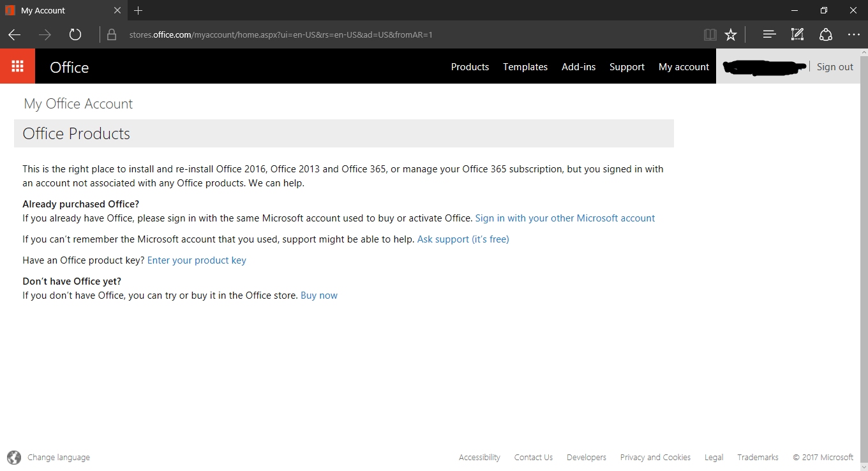Open the Trademarks footer link
This screenshot has width=868, height=471.
click(758, 457)
